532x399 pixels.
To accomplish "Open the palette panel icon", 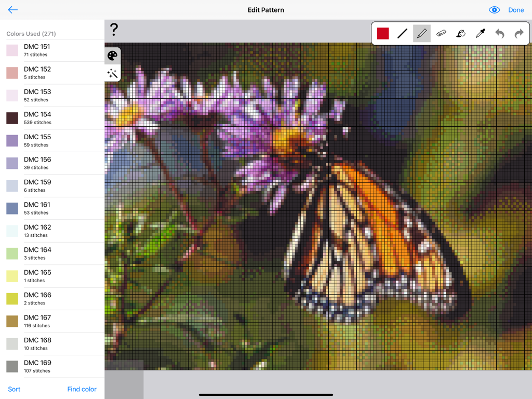I will [112, 56].
